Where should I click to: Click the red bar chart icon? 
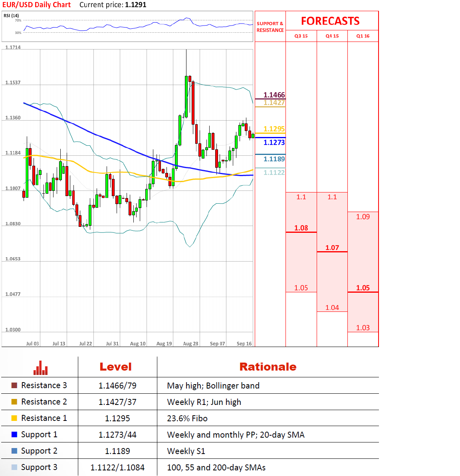(x=40, y=368)
